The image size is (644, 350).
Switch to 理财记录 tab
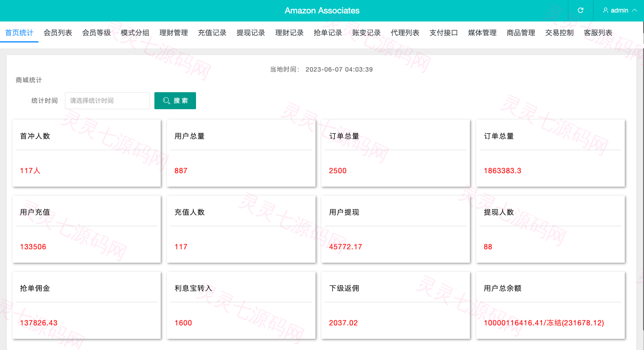pos(290,33)
